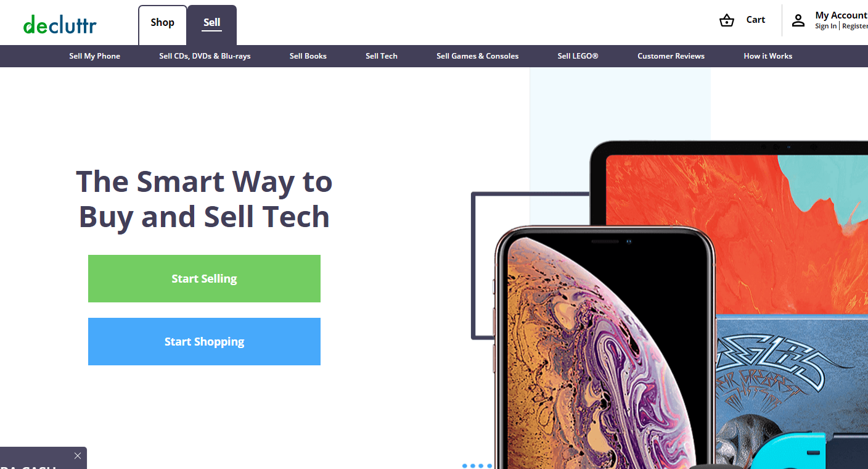Open Sell Tech menu item
This screenshot has width=868, height=469.
[382, 56]
